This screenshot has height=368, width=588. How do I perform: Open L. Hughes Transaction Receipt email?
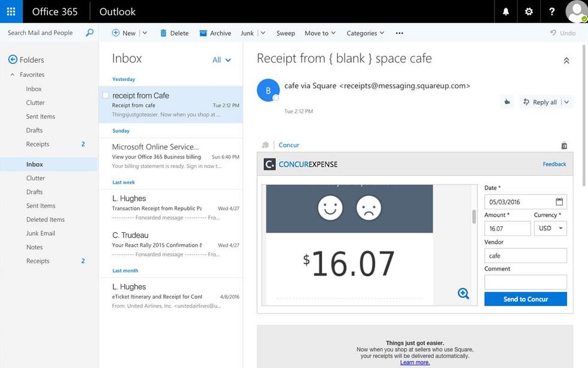tap(170, 208)
